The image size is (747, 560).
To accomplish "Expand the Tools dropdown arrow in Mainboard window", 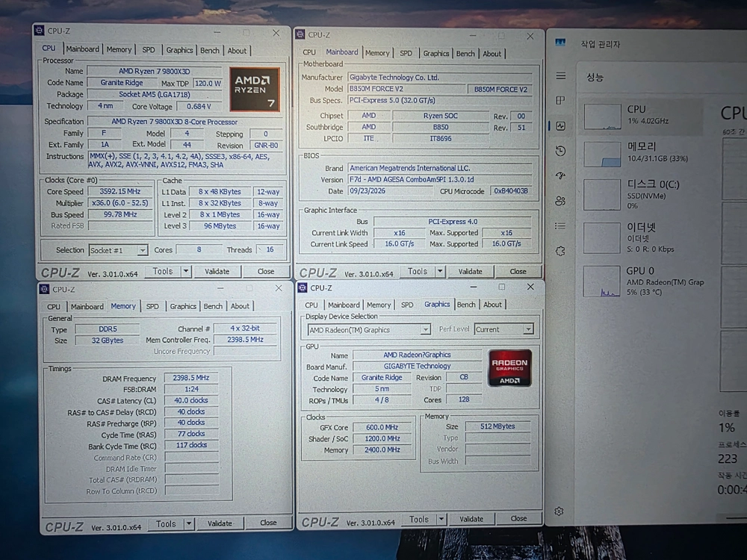I will 440,272.
